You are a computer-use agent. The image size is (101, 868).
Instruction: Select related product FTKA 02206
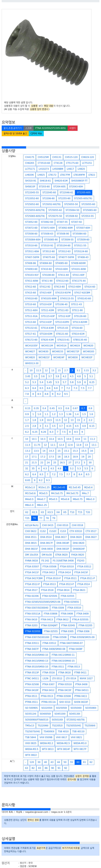coord(32,596)
